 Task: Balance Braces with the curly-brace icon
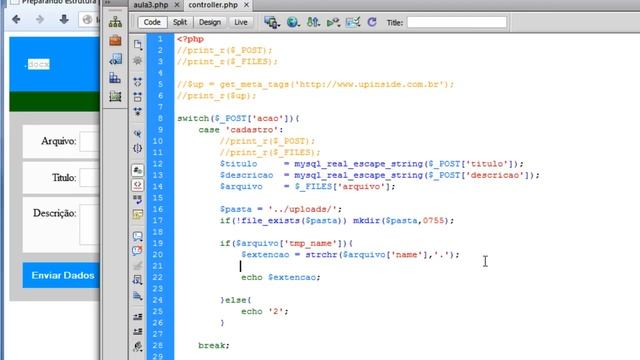click(138, 148)
